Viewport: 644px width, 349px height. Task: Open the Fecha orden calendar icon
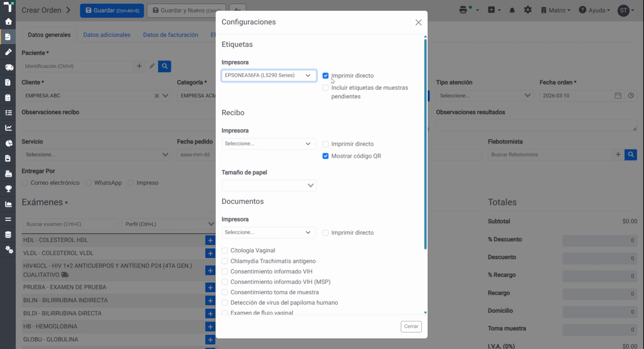(x=618, y=95)
